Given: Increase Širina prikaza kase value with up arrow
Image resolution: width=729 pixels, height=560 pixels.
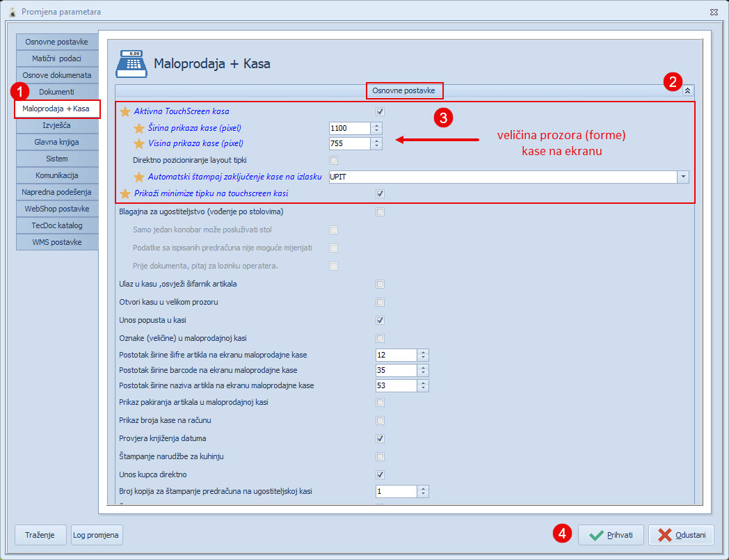Looking at the screenshot, I should 377,125.
